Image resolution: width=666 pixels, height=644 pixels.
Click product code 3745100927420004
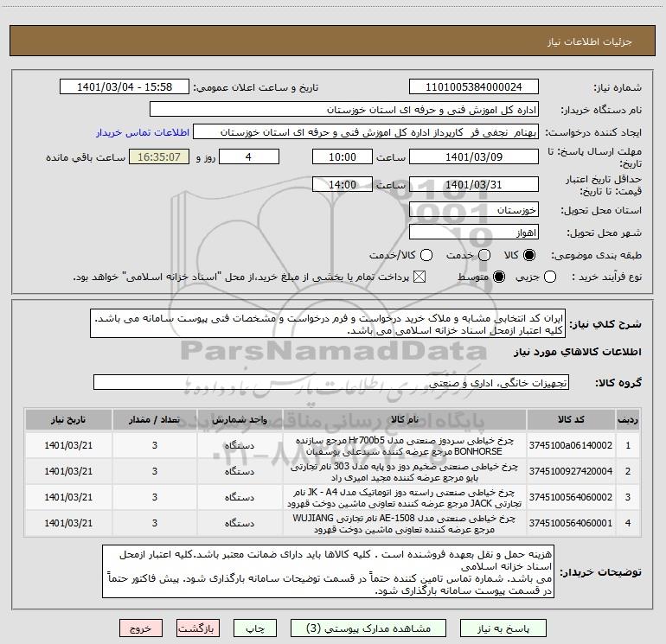pos(571,471)
